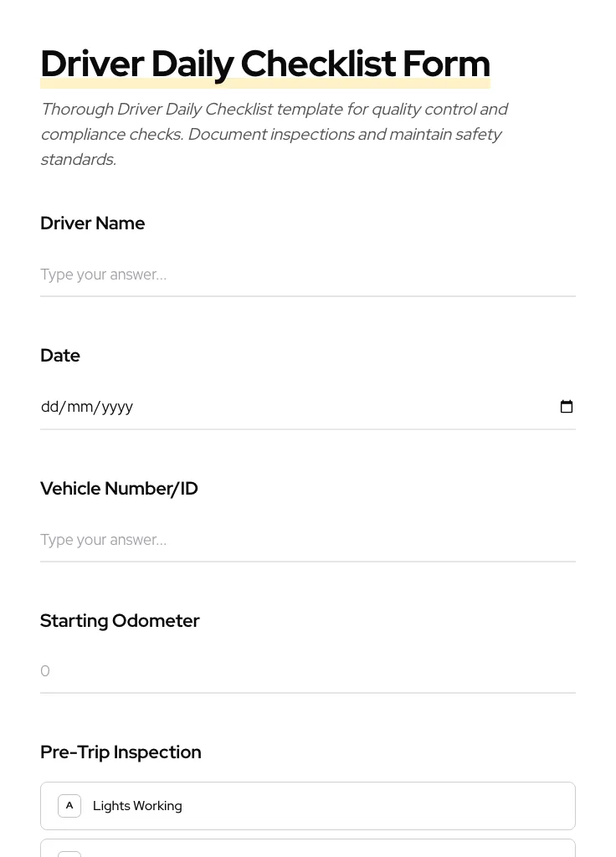Select the second Pre-Trip Inspection option
The width and height of the screenshot is (616, 857).
tap(308, 852)
